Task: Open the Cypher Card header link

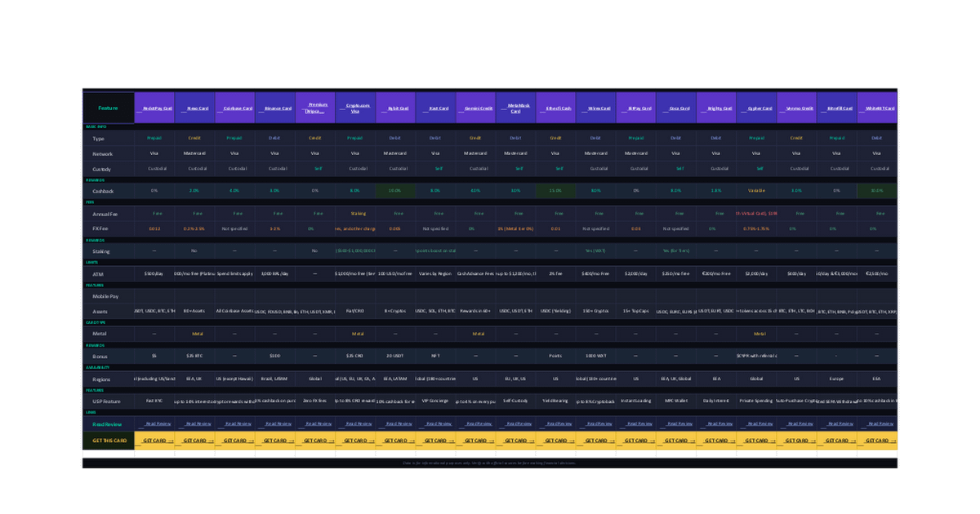Action: (x=759, y=108)
